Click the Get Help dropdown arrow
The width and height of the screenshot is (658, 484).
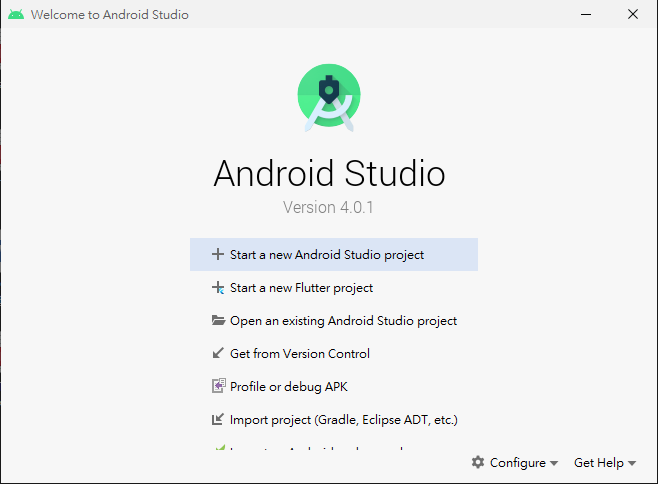(x=632, y=463)
